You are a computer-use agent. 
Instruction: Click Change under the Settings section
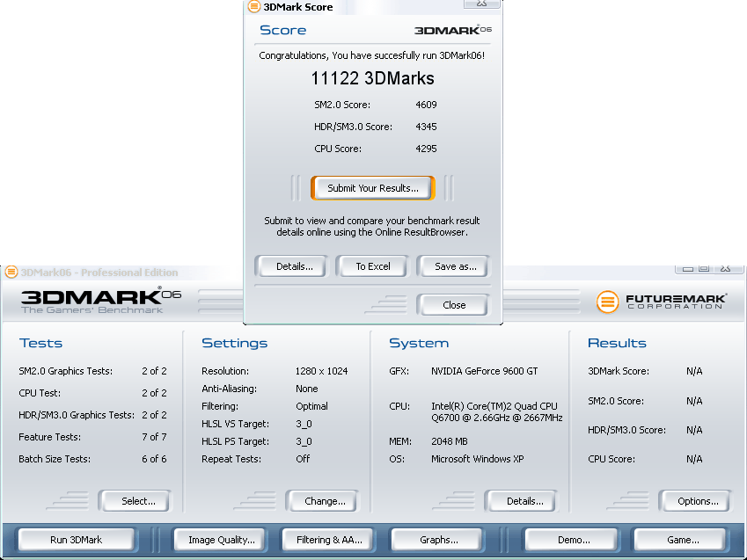pyautogui.click(x=323, y=501)
